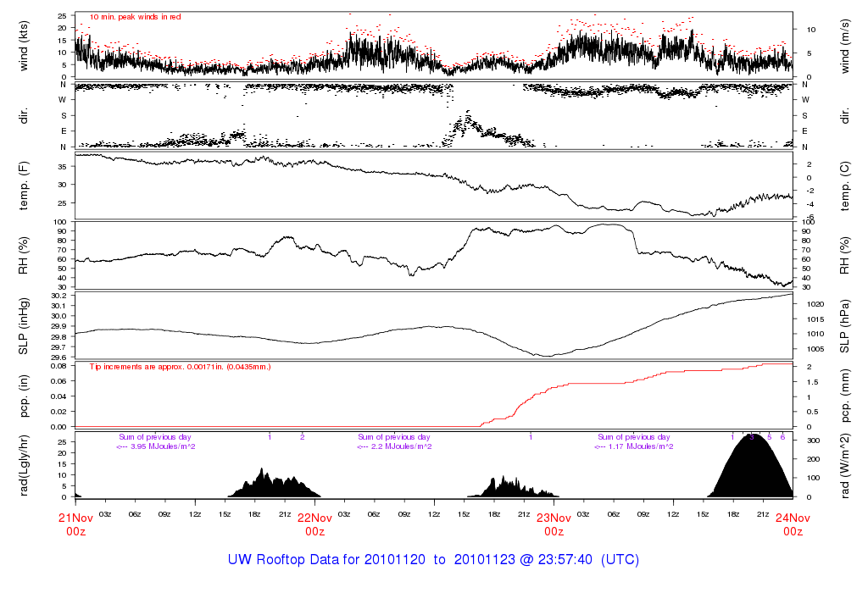This screenshot has width=868, height=593.
Task: Click the '10 min. peak winds in red' note
Action: 135,17
